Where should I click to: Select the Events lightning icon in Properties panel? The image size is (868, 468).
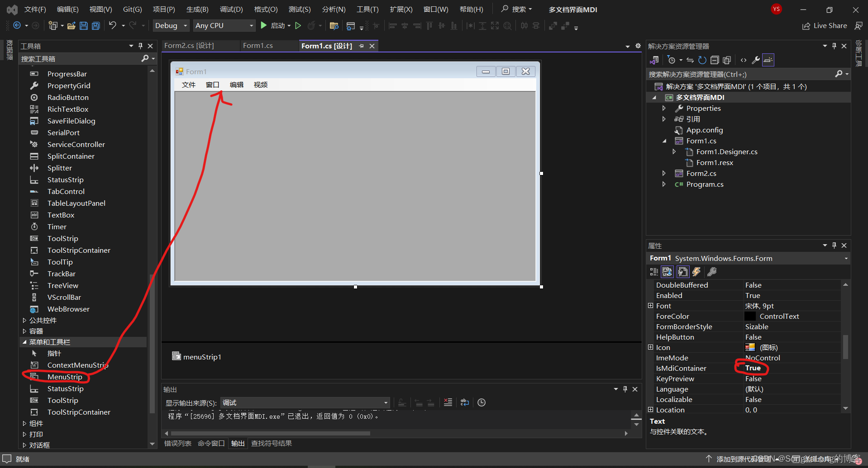coord(696,271)
